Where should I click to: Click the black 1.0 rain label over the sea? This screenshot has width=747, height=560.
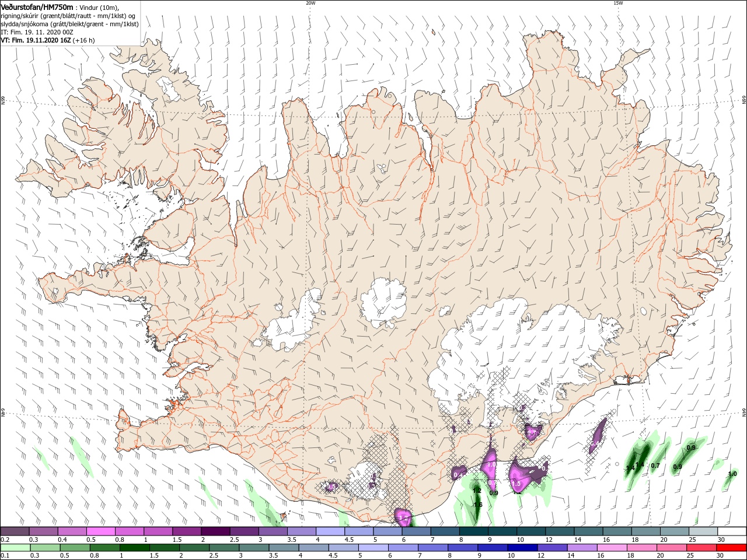click(732, 474)
